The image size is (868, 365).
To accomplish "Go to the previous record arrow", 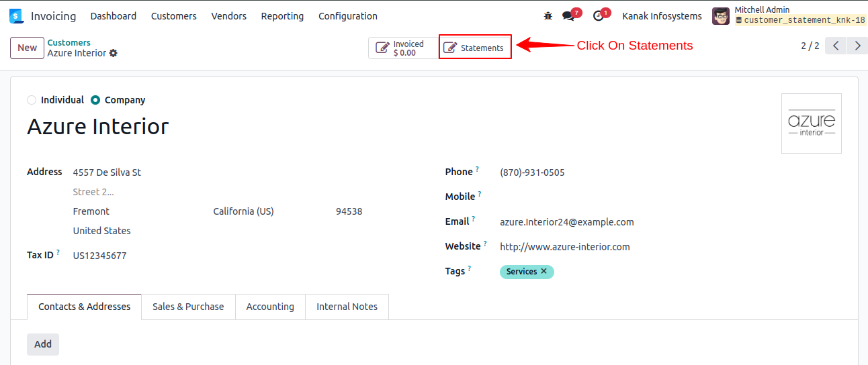I will click(x=836, y=46).
